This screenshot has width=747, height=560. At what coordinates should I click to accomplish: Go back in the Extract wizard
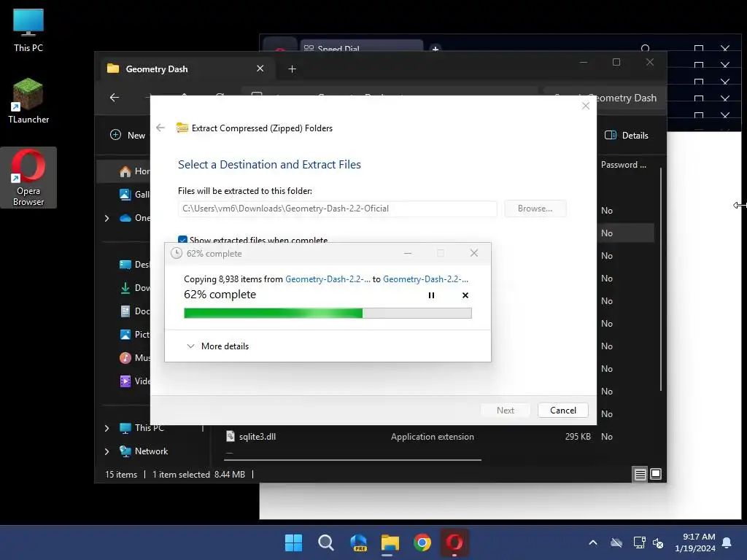(x=160, y=128)
